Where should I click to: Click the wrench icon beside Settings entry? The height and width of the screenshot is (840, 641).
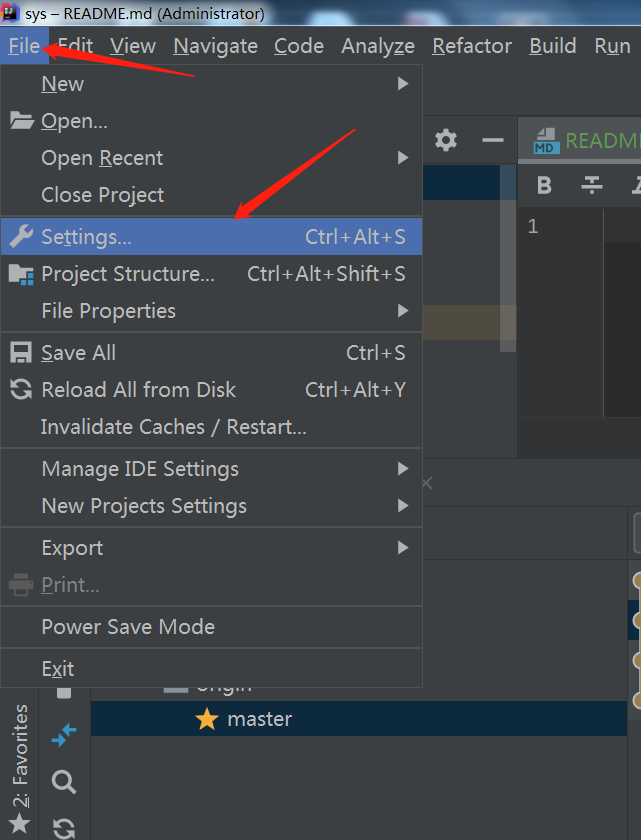[x=20, y=236]
